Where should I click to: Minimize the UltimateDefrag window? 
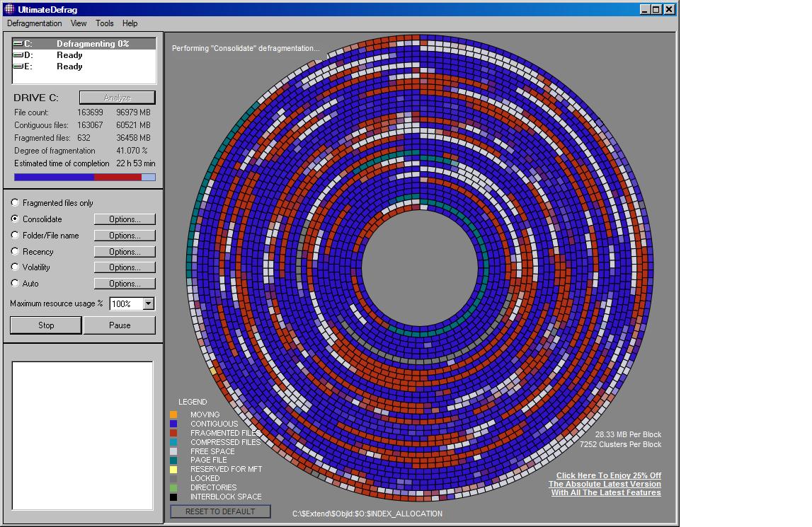point(645,9)
